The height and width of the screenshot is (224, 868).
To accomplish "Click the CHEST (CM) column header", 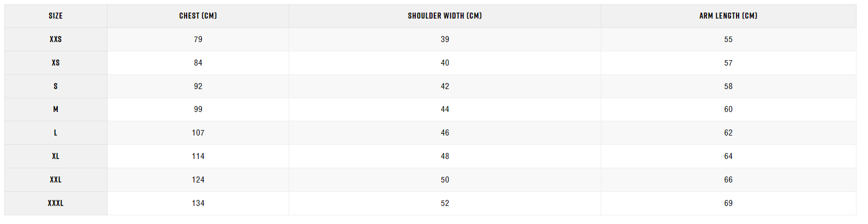I will pyautogui.click(x=198, y=16).
